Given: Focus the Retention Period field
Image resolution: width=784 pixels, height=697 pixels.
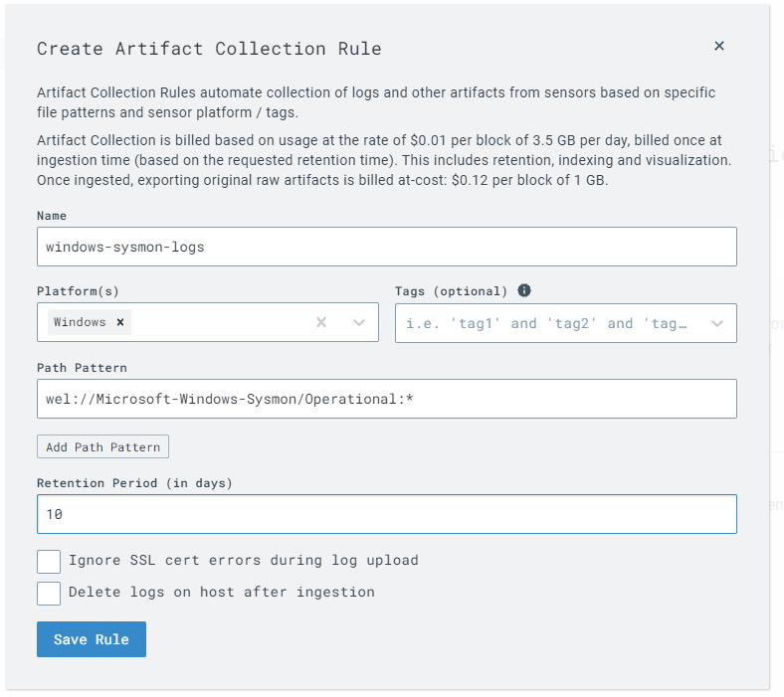Looking at the screenshot, I should 386,514.
